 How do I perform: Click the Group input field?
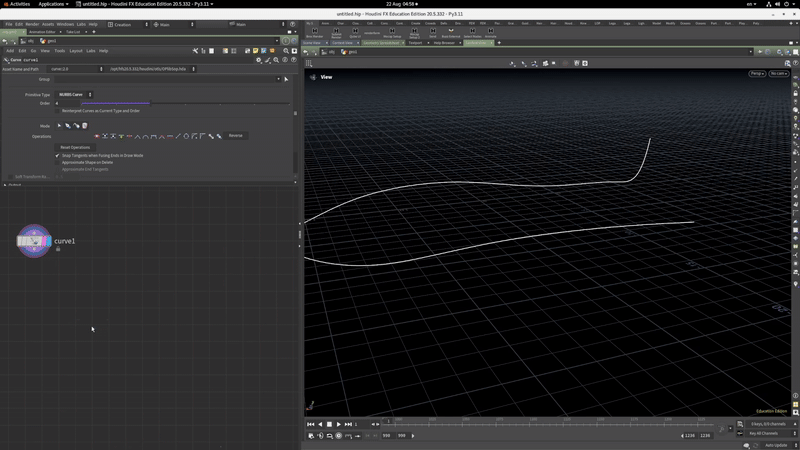pyautogui.click(x=166, y=79)
